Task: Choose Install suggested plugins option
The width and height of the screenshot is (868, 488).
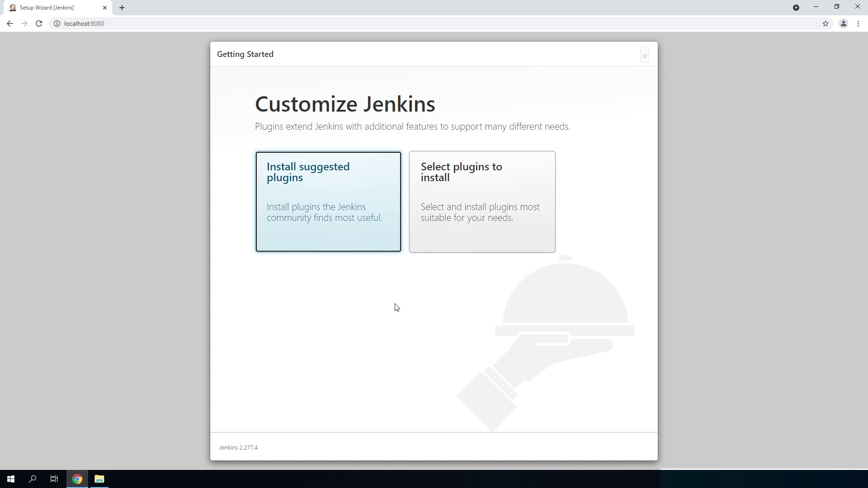Action: [x=328, y=202]
